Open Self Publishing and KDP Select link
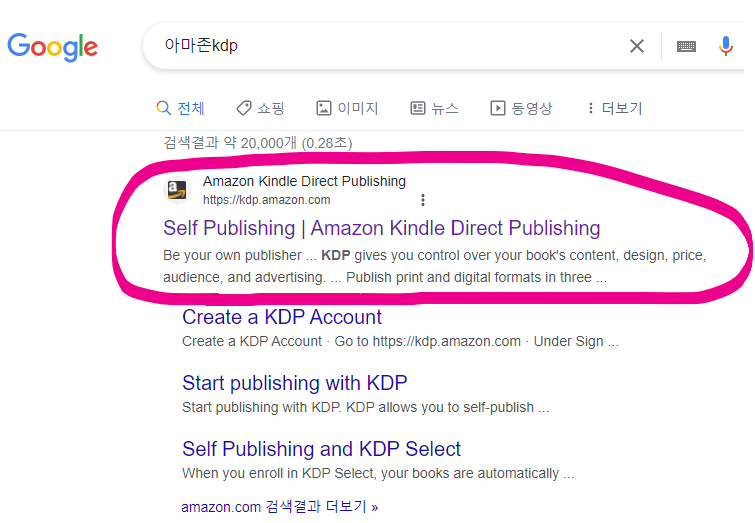 [321, 449]
